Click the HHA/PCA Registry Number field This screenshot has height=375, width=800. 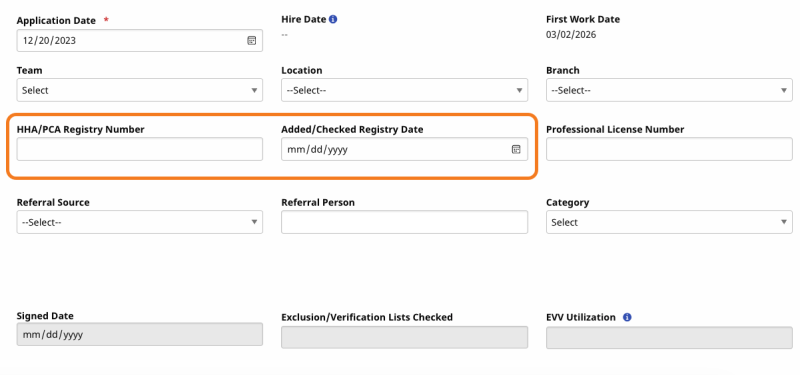click(140, 149)
